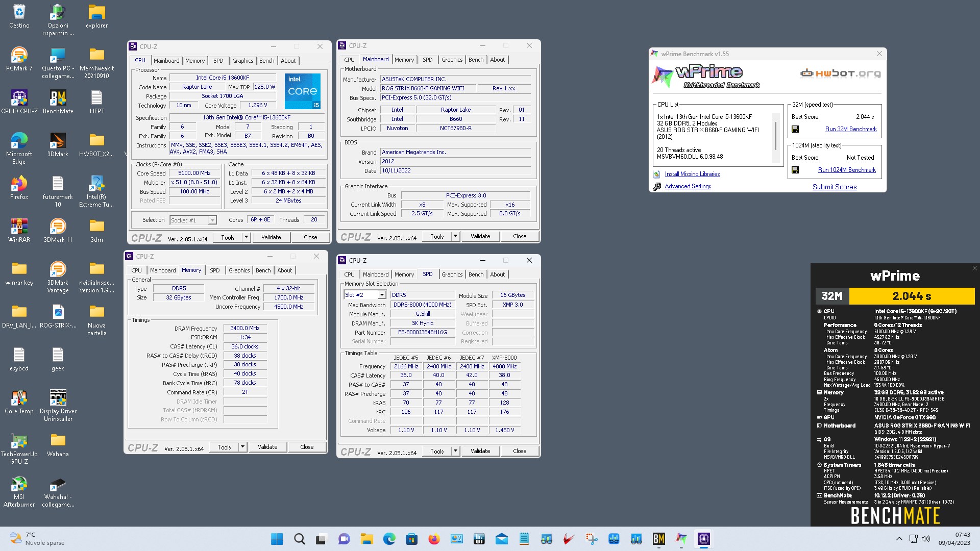This screenshot has width=980, height=551.
Task: Open PCMark 7 desktop shortcut
Action: (x=19, y=59)
